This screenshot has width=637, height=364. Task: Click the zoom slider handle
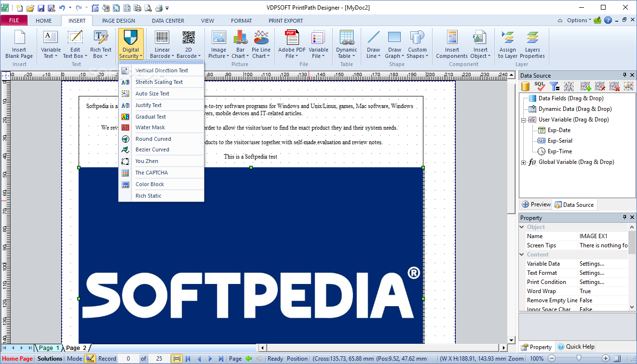579,359
